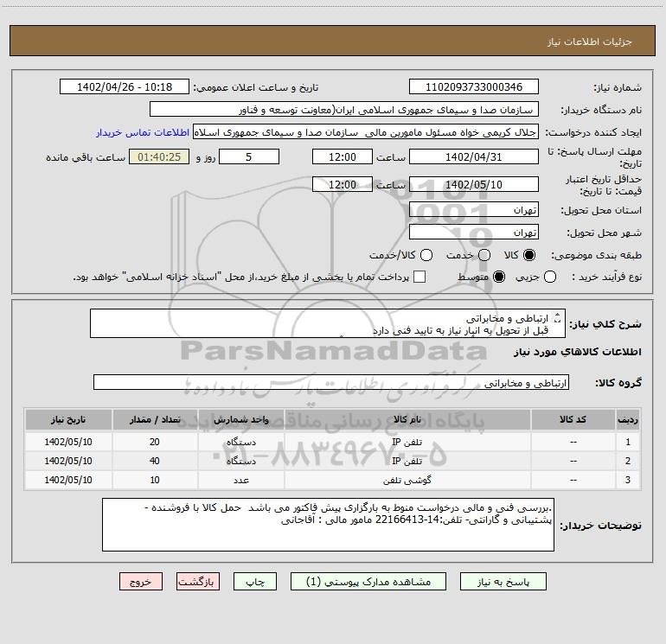
Task: Click the response deadline date 1402/04/31
Action: (x=474, y=157)
